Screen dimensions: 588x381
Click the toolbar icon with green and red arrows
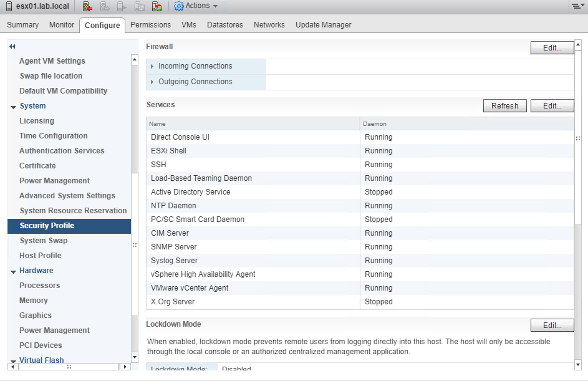(157, 6)
